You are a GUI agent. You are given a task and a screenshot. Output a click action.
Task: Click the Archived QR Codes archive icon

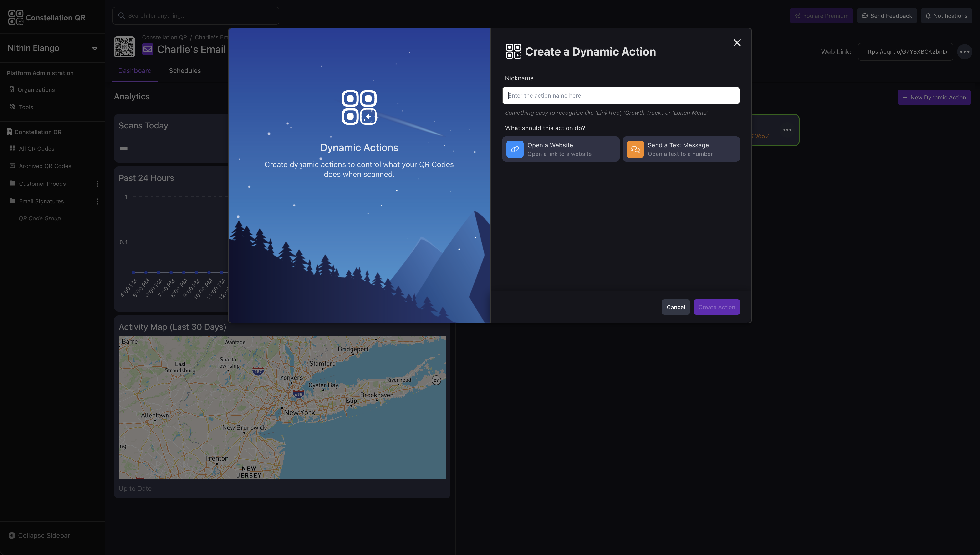pyautogui.click(x=12, y=165)
